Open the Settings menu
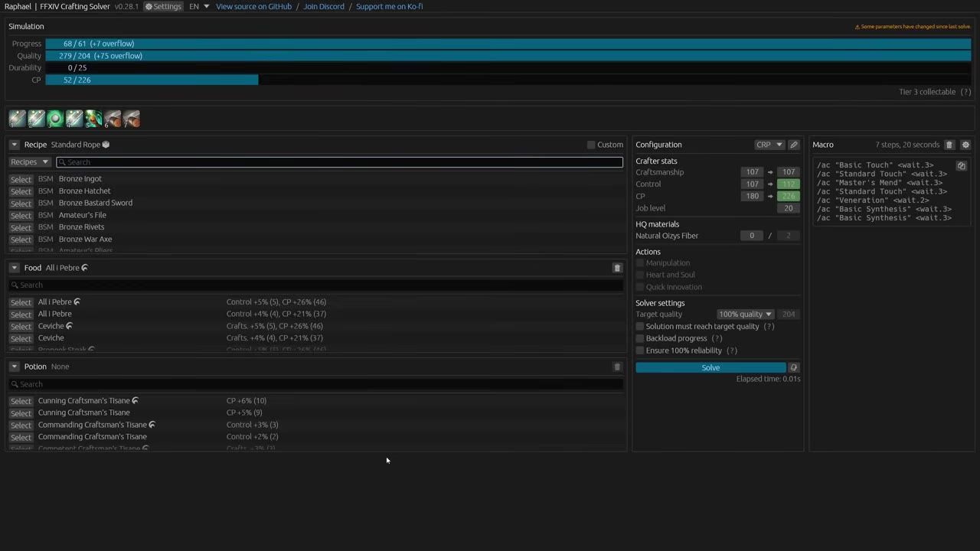This screenshot has height=551, width=980. pos(163,6)
